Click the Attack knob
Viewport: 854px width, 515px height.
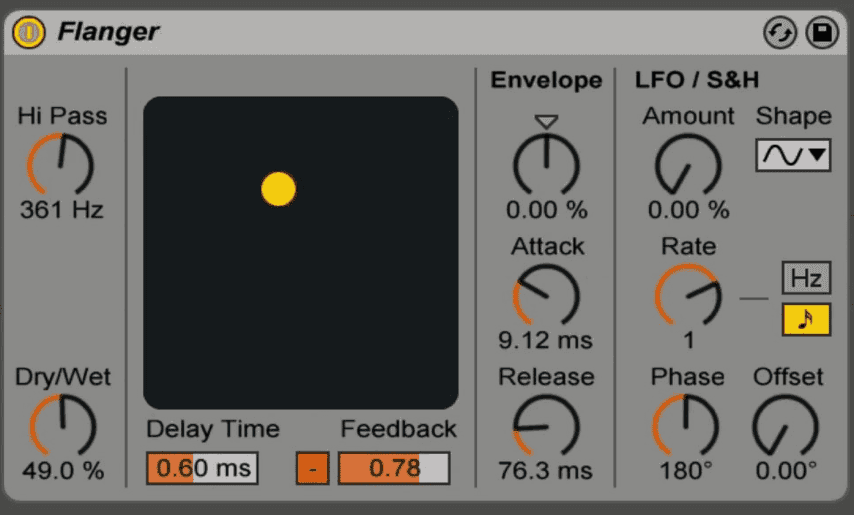pos(546,295)
